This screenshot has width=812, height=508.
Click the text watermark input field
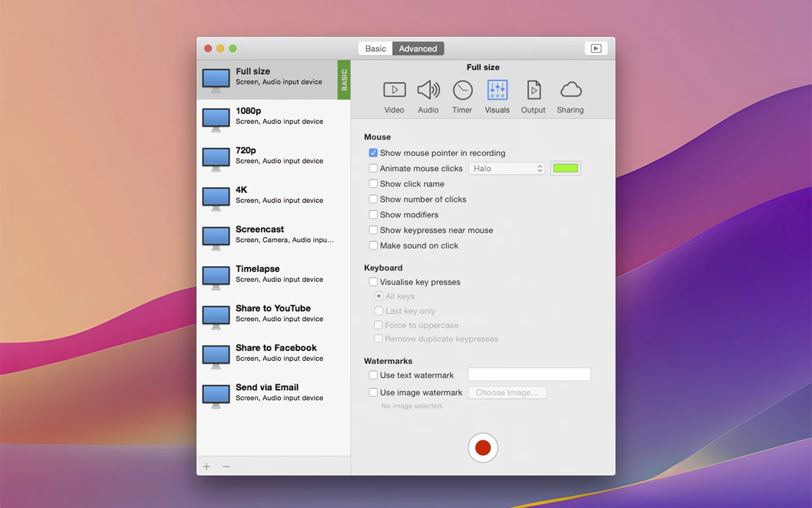click(x=529, y=375)
